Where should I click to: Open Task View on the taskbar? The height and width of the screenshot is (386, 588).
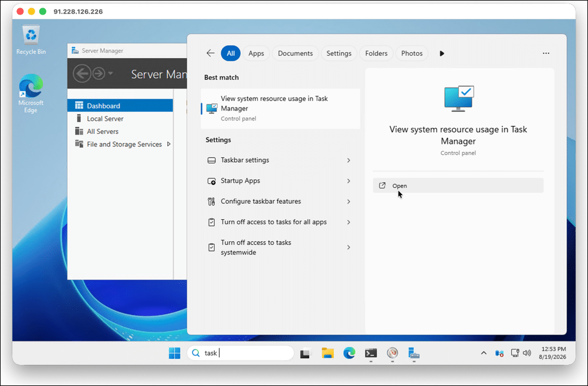coord(306,353)
